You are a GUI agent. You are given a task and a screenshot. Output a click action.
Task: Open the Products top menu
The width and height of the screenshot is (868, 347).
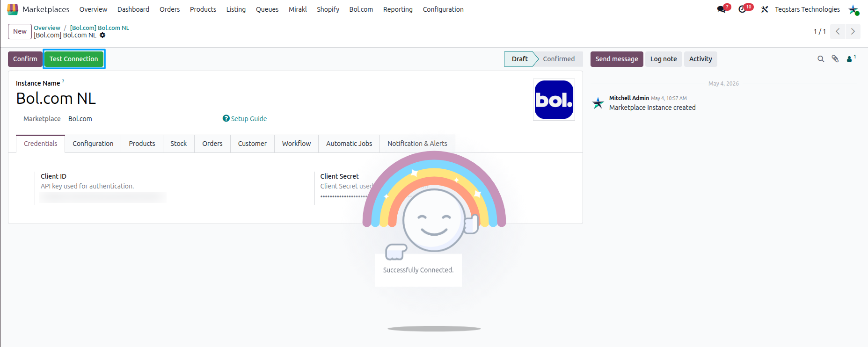click(203, 9)
